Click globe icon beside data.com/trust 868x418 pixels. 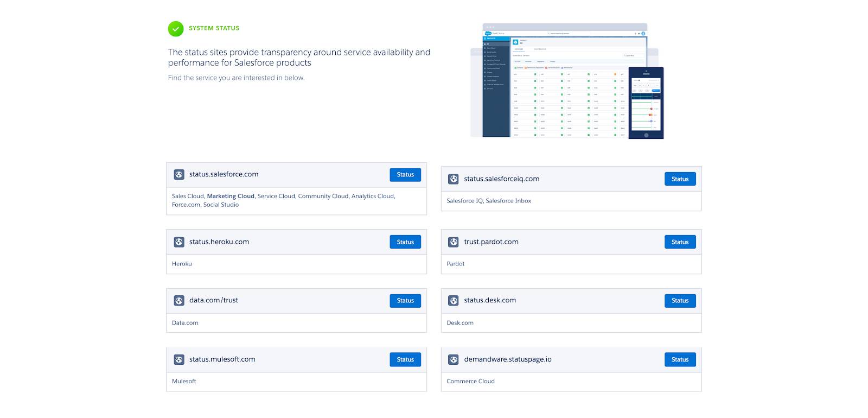click(x=179, y=301)
